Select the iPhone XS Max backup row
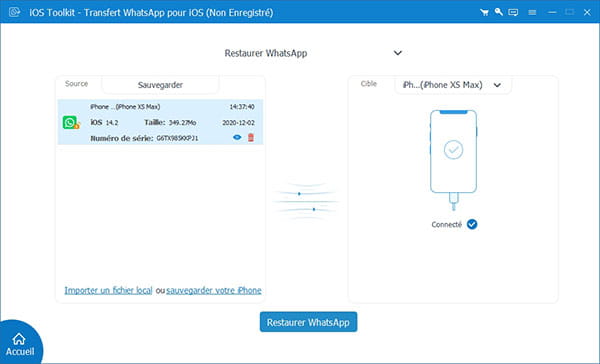Screen dimensions: 600x364 (x=160, y=122)
